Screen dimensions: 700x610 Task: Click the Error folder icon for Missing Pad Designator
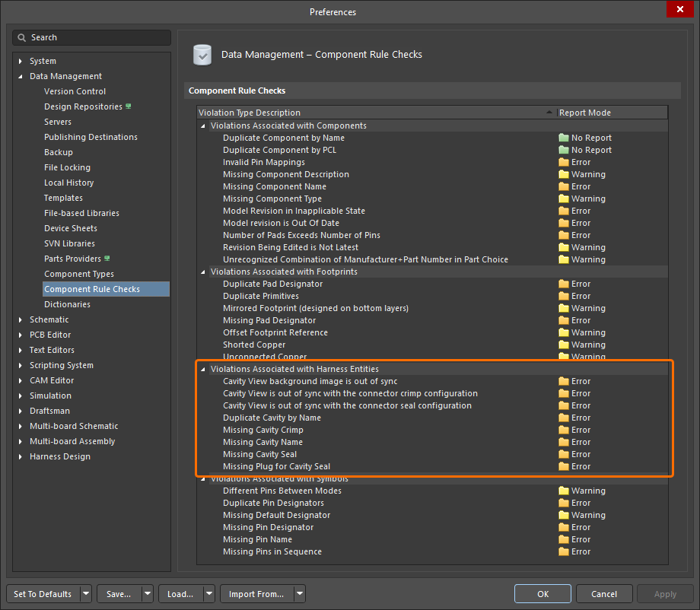click(564, 320)
